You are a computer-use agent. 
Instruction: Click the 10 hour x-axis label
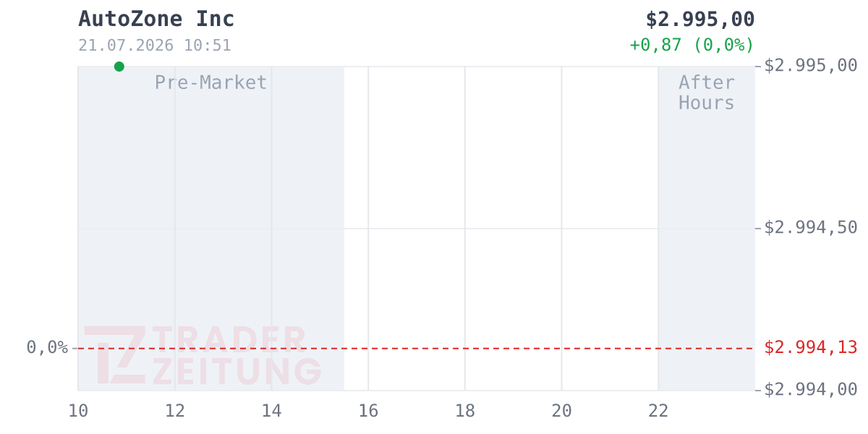[78, 411]
